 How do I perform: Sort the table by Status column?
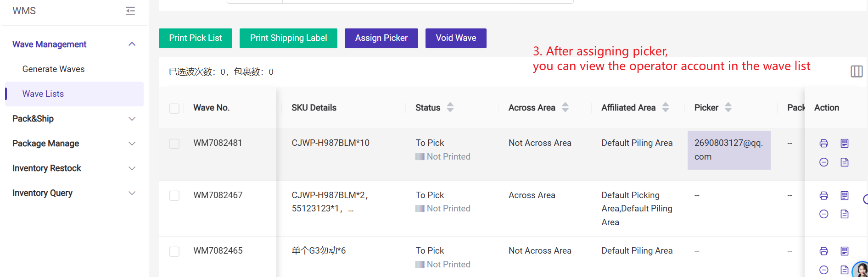450,107
